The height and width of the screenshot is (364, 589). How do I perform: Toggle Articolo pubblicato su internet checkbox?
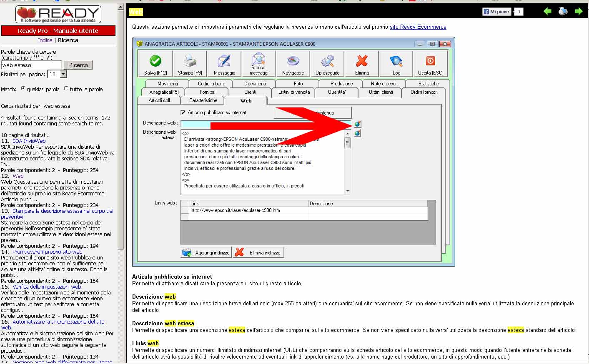tap(183, 112)
